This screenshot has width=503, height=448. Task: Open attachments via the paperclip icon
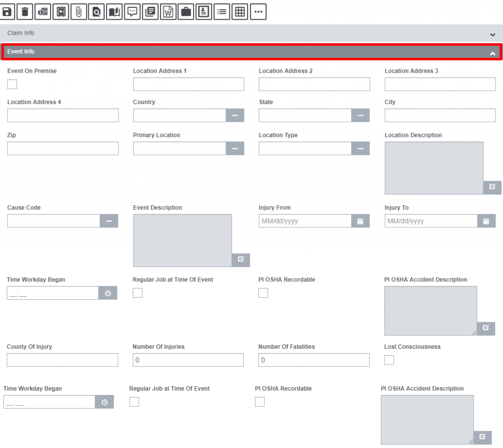tap(79, 12)
